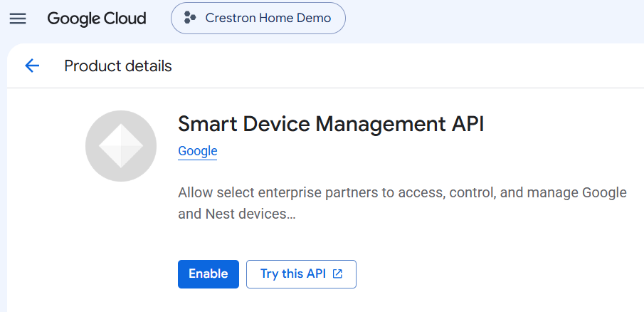Click the Try this API button
644x312 pixels.
click(x=301, y=274)
